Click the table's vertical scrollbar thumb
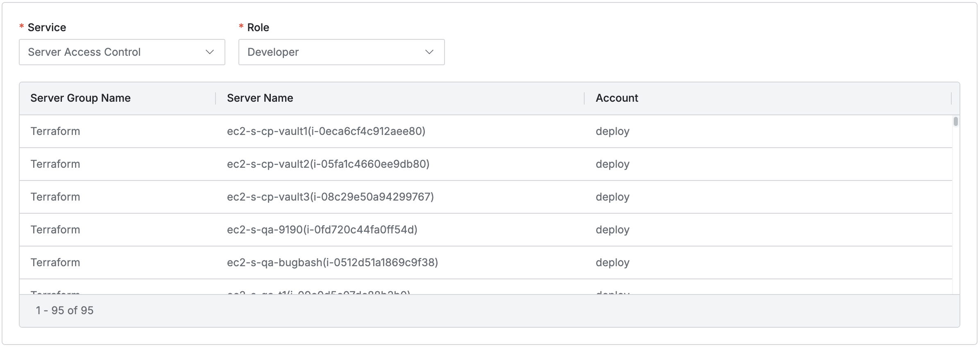This screenshot has height=347, width=980. (955, 121)
